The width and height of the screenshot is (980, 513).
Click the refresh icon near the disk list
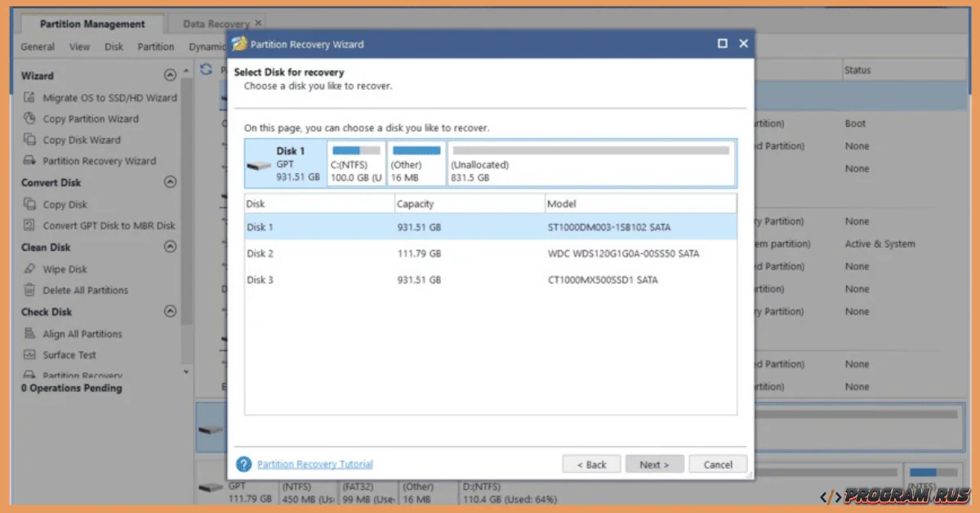click(x=205, y=69)
